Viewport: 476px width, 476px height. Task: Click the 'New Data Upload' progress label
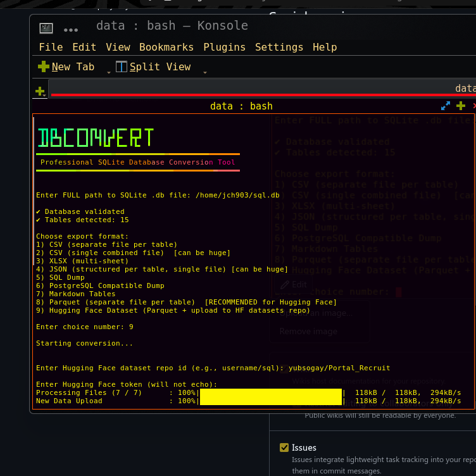click(69, 401)
